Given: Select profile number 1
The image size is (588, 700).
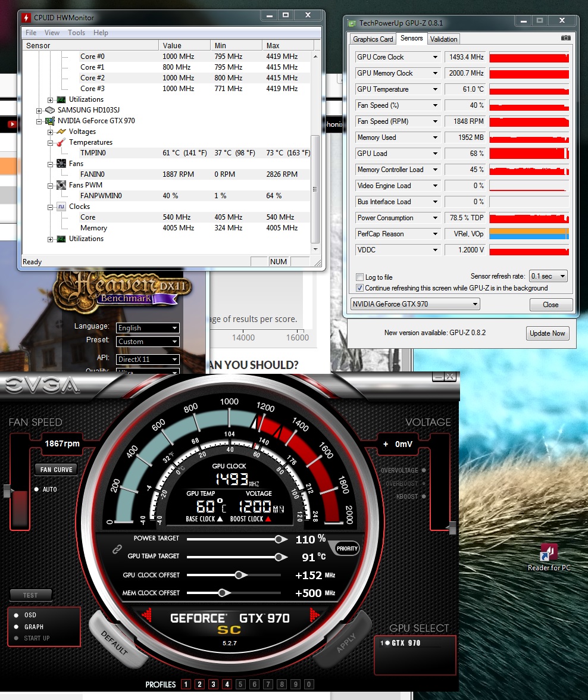Looking at the screenshot, I should (x=186, y=684).
